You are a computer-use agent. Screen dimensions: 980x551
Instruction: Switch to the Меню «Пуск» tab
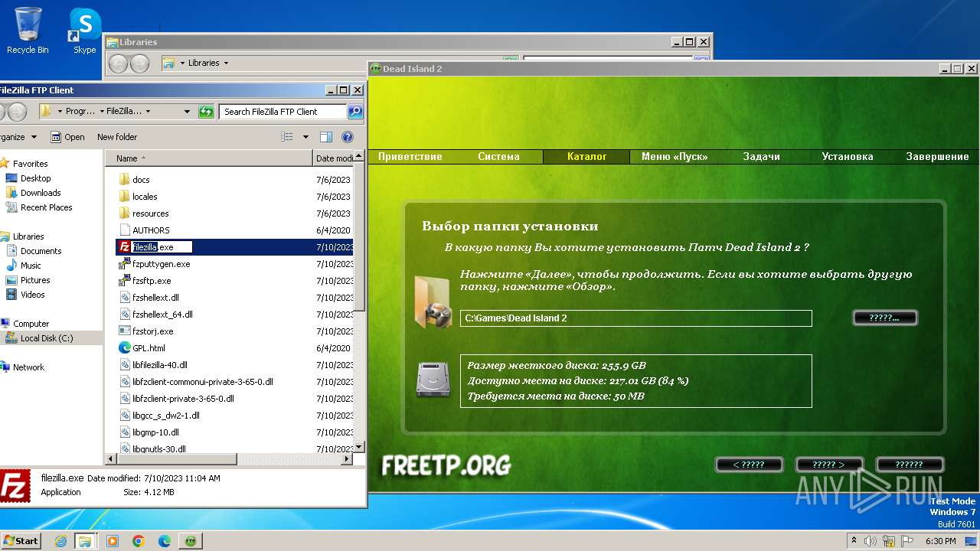point(675,157)
